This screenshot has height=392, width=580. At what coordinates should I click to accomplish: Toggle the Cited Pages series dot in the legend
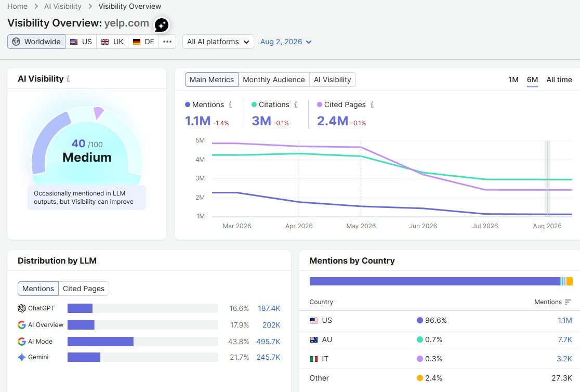coord(320,104)
